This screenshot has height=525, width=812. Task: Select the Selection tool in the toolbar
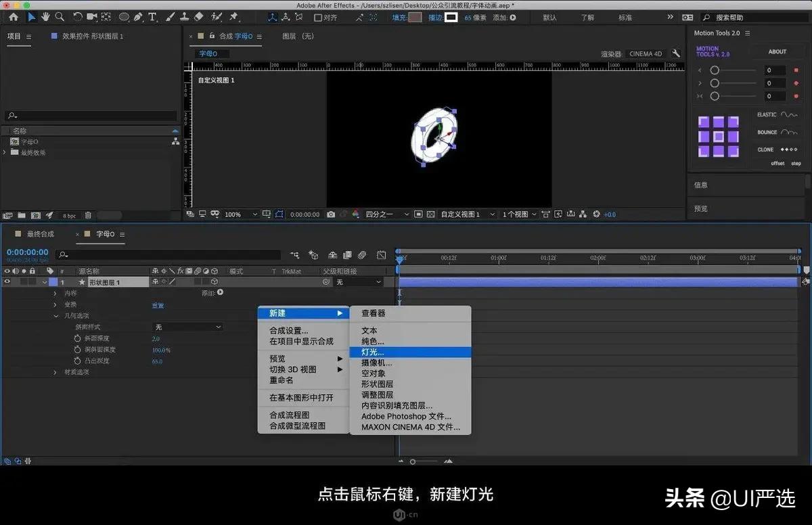(x=30, y=17)
